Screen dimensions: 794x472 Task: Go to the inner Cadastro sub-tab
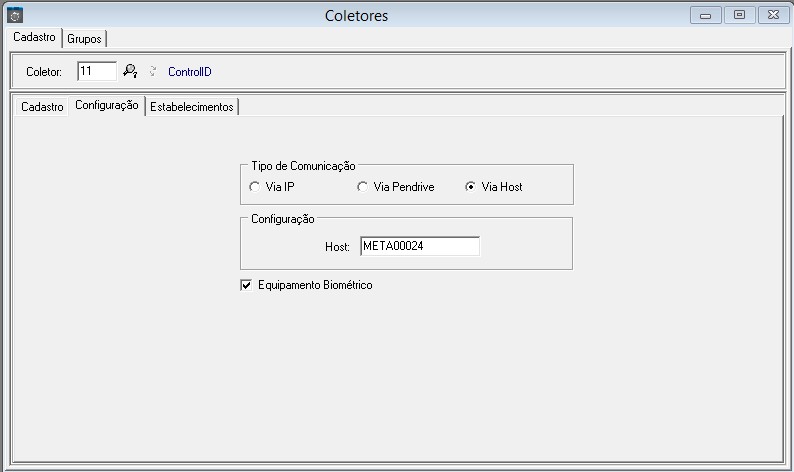[x=42, y=106]
